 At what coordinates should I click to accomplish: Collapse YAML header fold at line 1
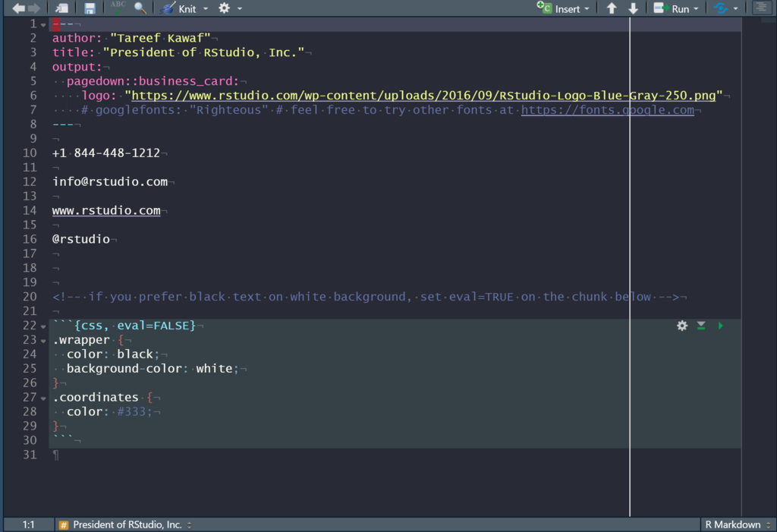point(43,25)
